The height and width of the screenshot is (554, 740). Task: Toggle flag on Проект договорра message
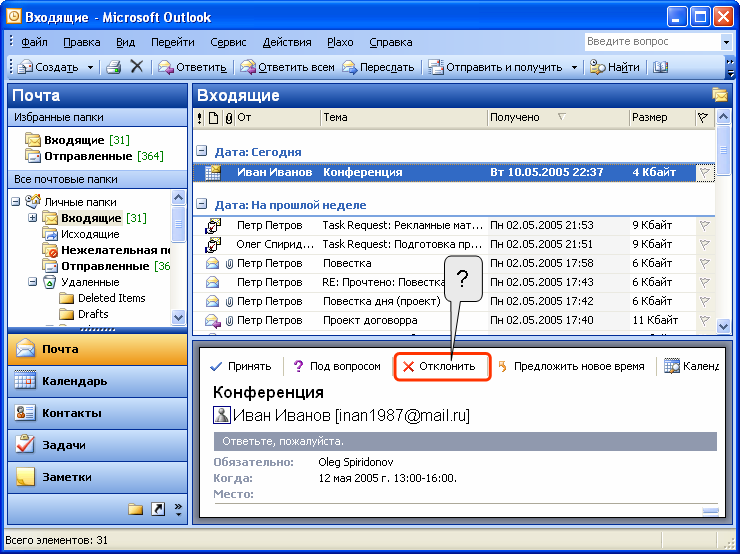coord(704,320)
